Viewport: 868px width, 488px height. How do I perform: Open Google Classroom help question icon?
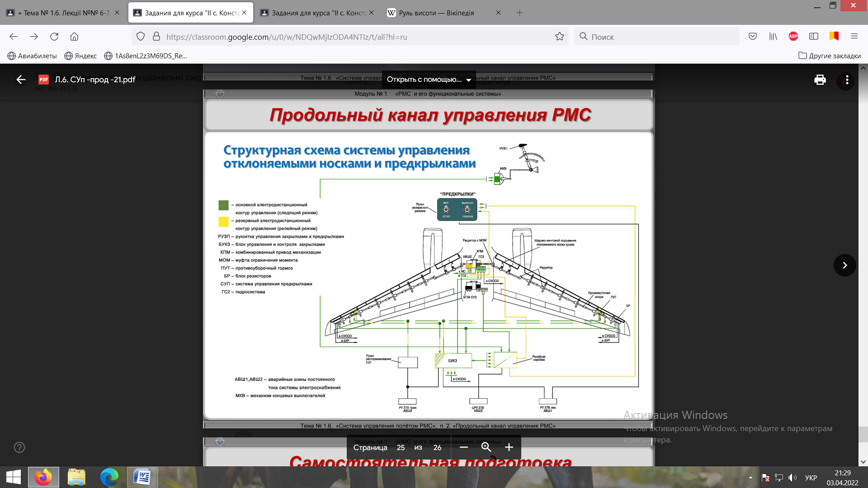(x=19, y=447)
